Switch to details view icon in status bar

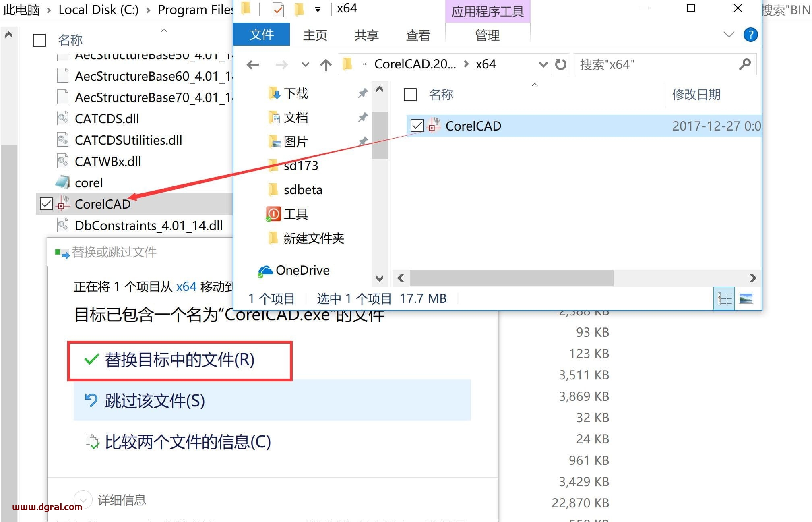[724, 298]
